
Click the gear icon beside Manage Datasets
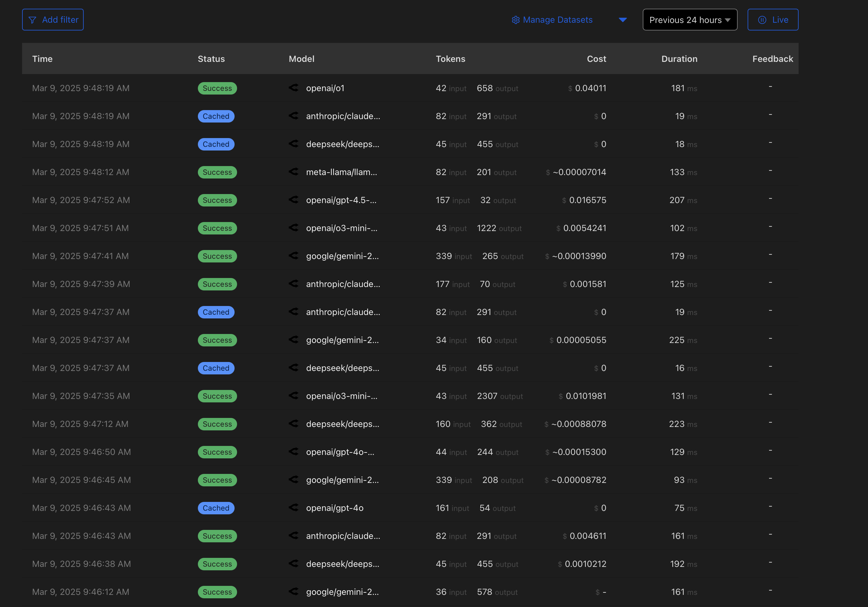[x=515, y=20]
